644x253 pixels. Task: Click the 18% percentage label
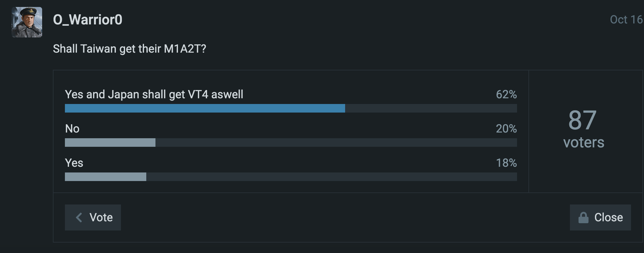tap(506, 163)
